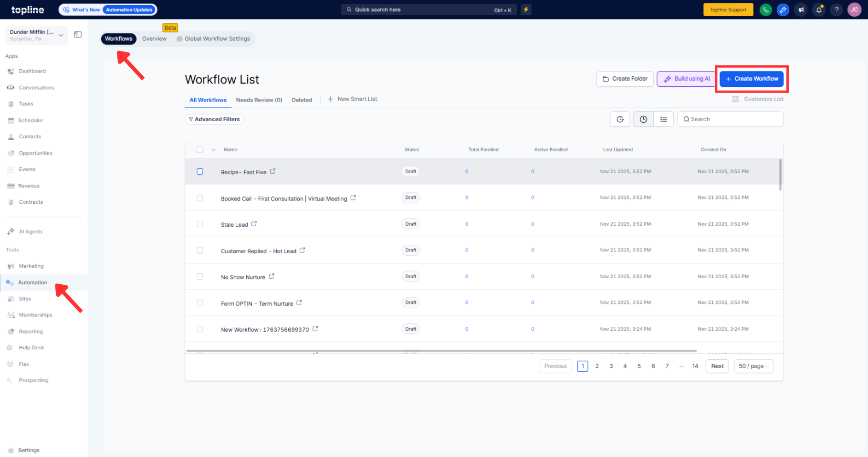Open the notifications bell icon
The image size is (868, 457).
click(x=819, y=10)
